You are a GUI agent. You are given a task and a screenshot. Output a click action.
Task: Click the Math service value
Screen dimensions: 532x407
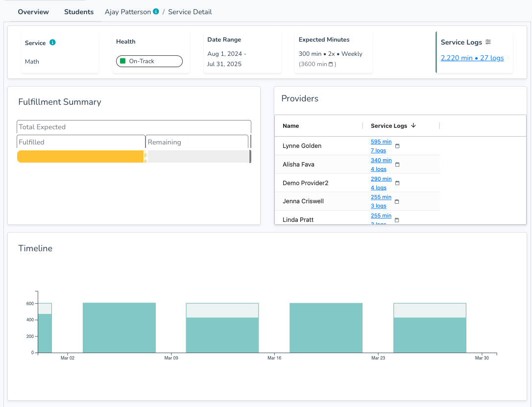(x=32, y=62)
